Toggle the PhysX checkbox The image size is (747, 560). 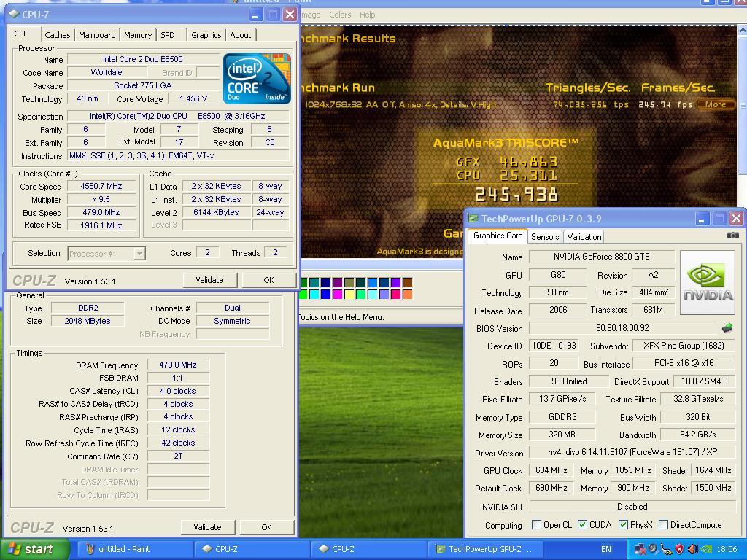tap(623, 525)
